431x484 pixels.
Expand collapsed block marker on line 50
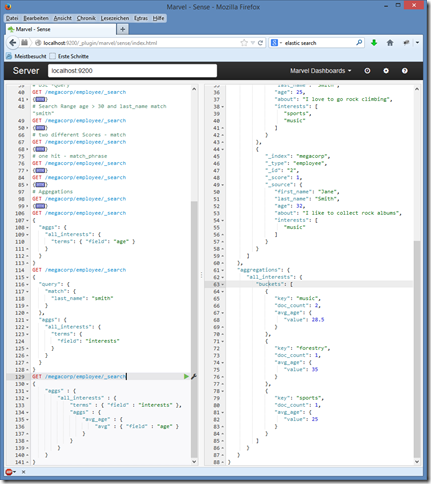pyautogui.click(x=40, y=128)
